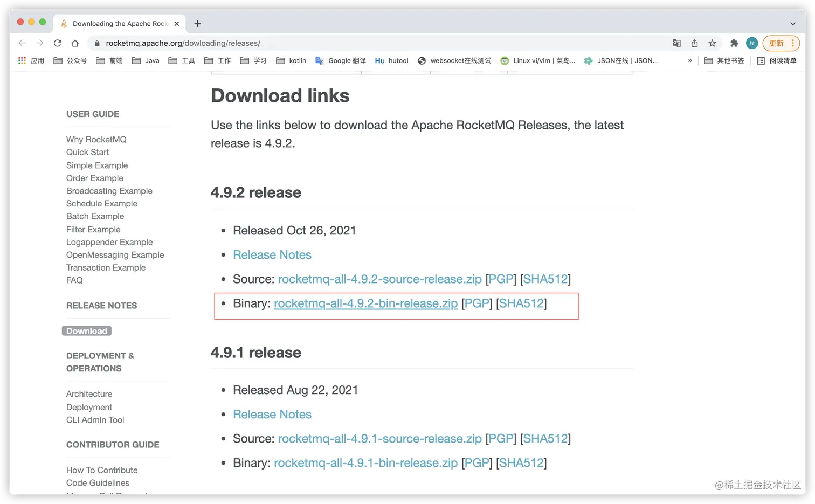The image size is (815, 504).
Task: Open the 其他书签 folder
Action: [x=724, y=60]
